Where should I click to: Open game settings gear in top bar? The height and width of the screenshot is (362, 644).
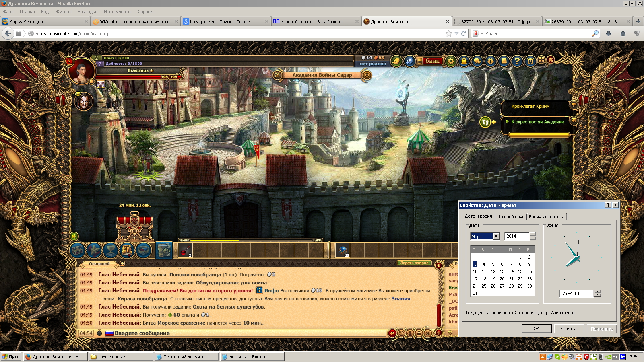point(451,61)
